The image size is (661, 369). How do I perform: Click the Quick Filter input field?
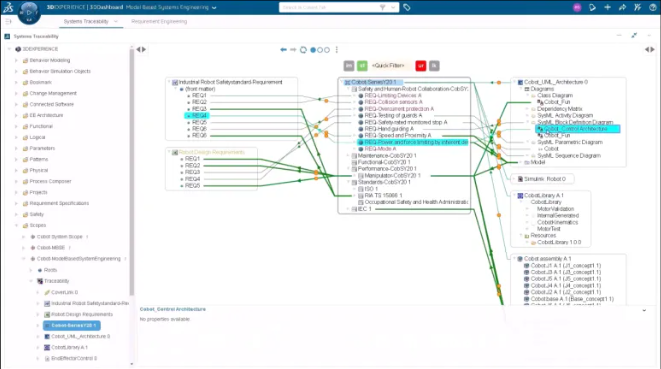[x=388, y=66]
